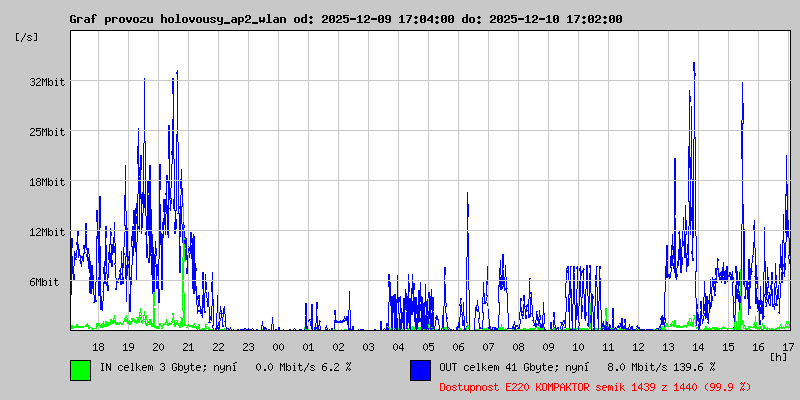Click hour label 01 on time axis

coord(309,347)
